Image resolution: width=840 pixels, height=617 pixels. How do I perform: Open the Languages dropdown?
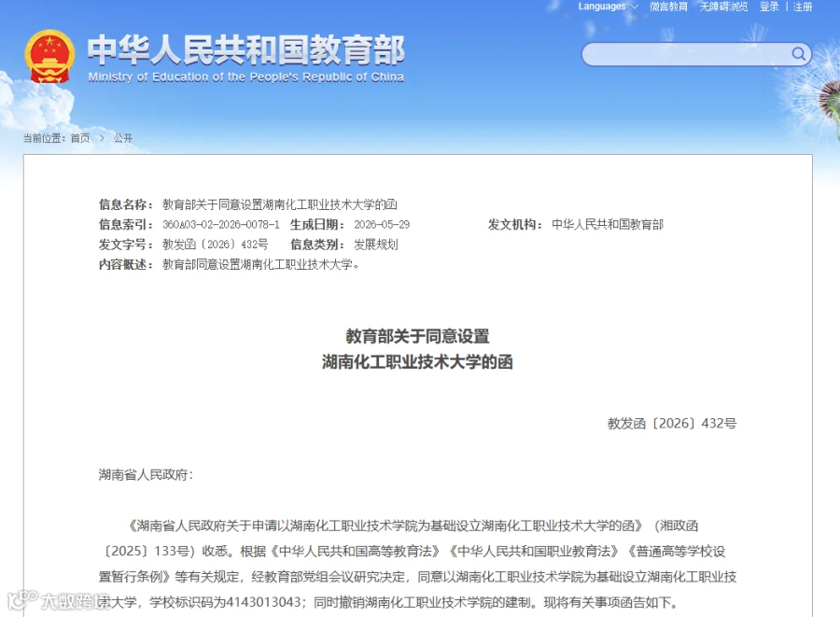tap(608, 7)
